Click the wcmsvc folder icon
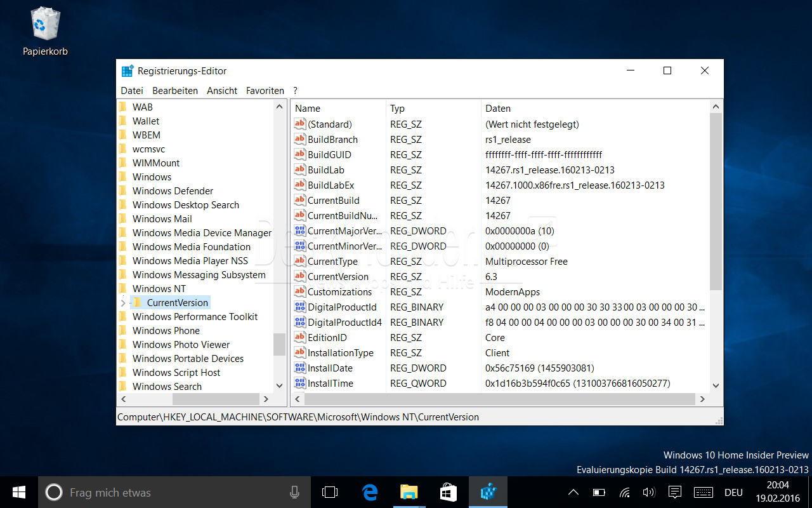The image size is (812, 508). 122,149
